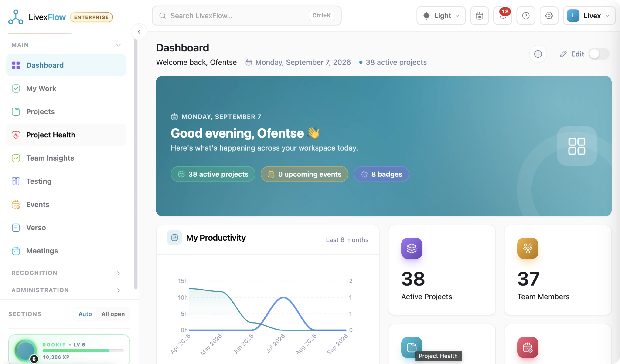The height and width of the screenshot is (364, 620).
Task: Expand the ADMINISTRATION section
Action: coord(66,290)
